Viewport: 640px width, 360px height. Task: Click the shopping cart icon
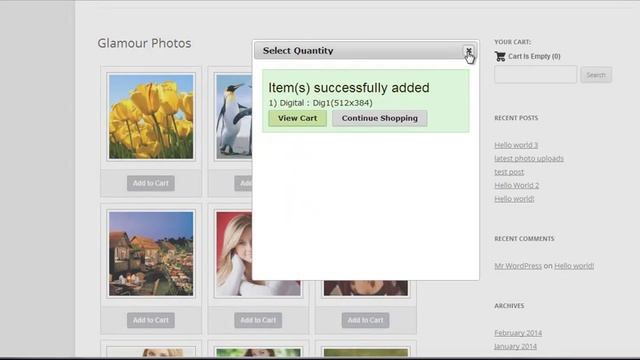pyautogui.click(x=500, y=56)
